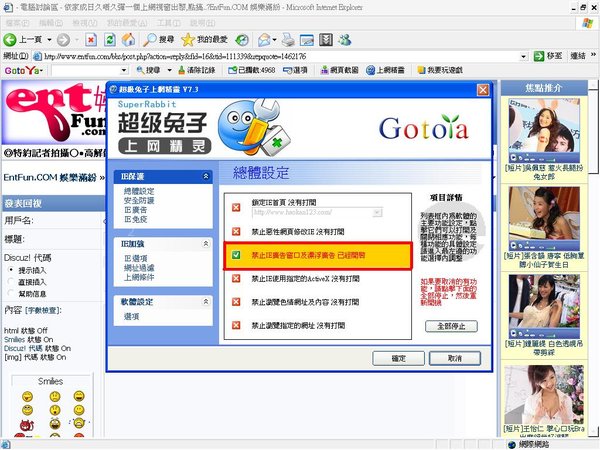Toggle block browsing specified URLs option
This screenshot has width=600, height=450.
coord(236,325)
